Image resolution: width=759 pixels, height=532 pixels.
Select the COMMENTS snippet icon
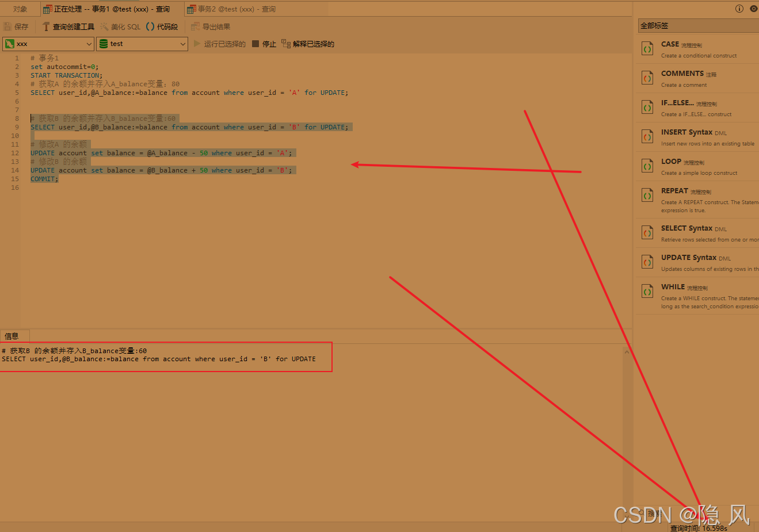coord(647,78)
